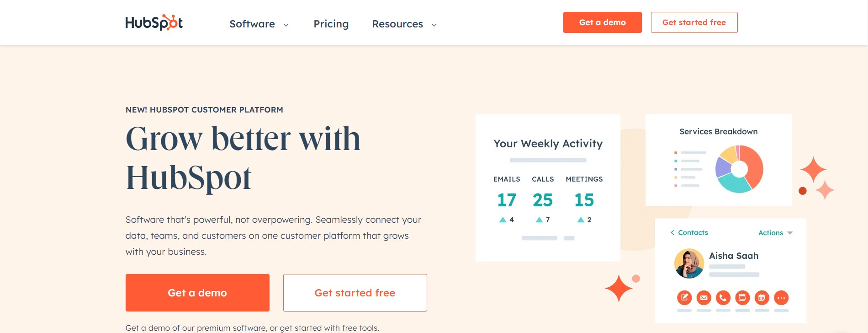The height and width of the screenshot is (333, 868).
Task: Click the note edit icon under Aisha Saah
Action: click(684, 298)
